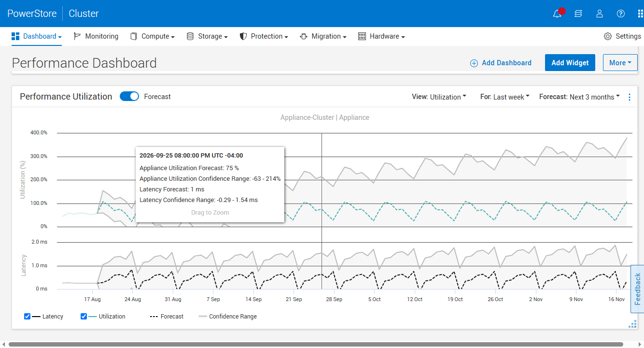
Task: Click the Latency Forecast: 1 ms line
Action: click(172, 189)
